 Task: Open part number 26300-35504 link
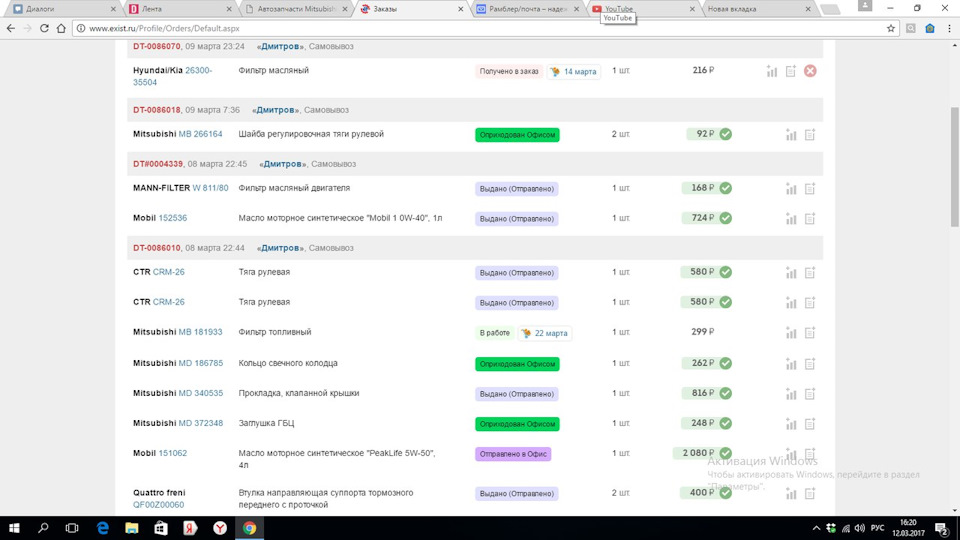tap(172, 77)
